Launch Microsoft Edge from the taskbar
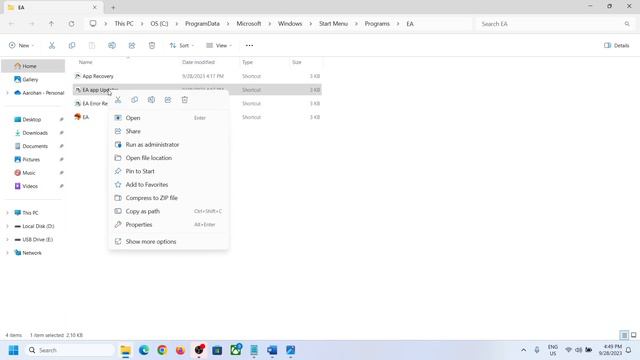Viewport: 640px width, 360px height. pyautogui.click(x=144, y=350)
